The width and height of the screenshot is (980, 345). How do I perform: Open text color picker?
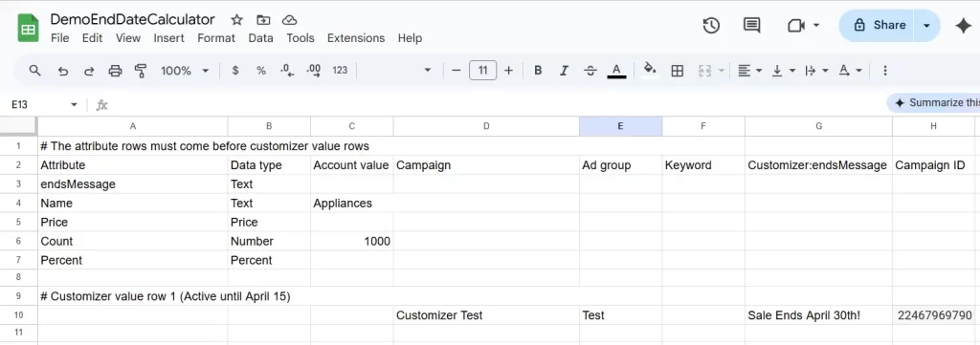(617, 71)
